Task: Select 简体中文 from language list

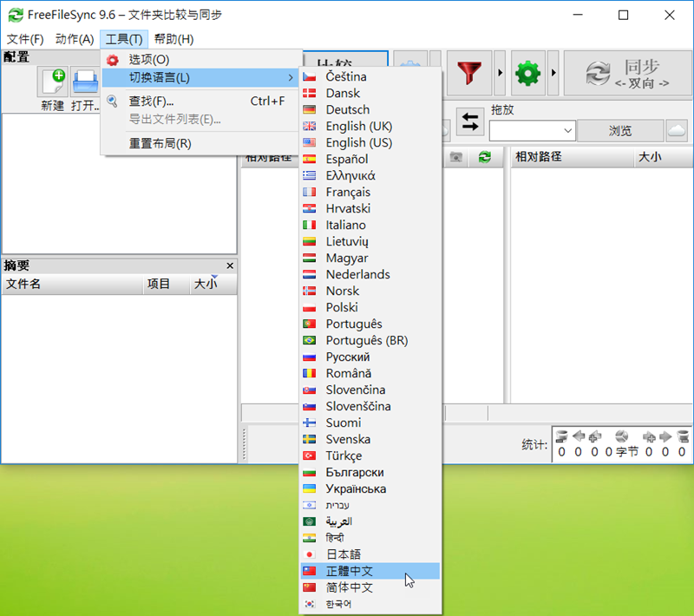Action: [350, 587]
